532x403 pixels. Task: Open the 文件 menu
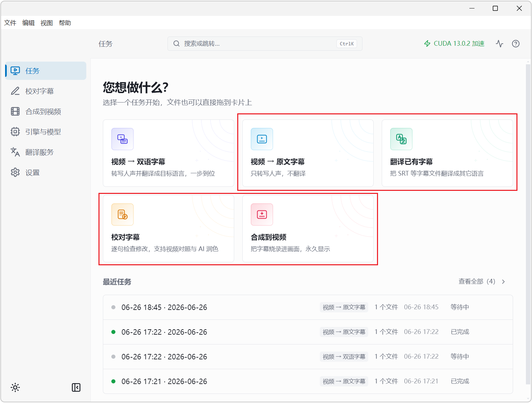click(x=10, y=23)
